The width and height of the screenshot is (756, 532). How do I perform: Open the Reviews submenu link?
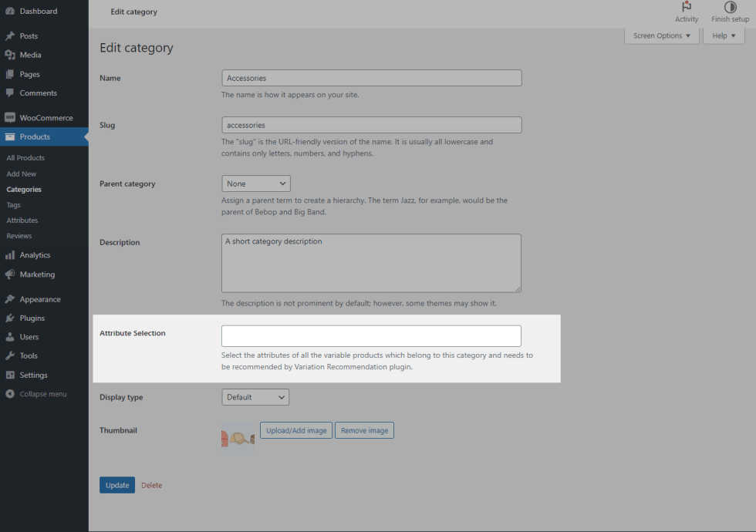[19, 236]
